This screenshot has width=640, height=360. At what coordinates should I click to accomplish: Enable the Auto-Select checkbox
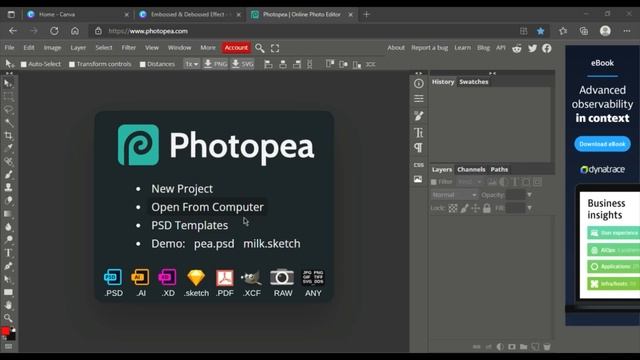coord(24,64)
